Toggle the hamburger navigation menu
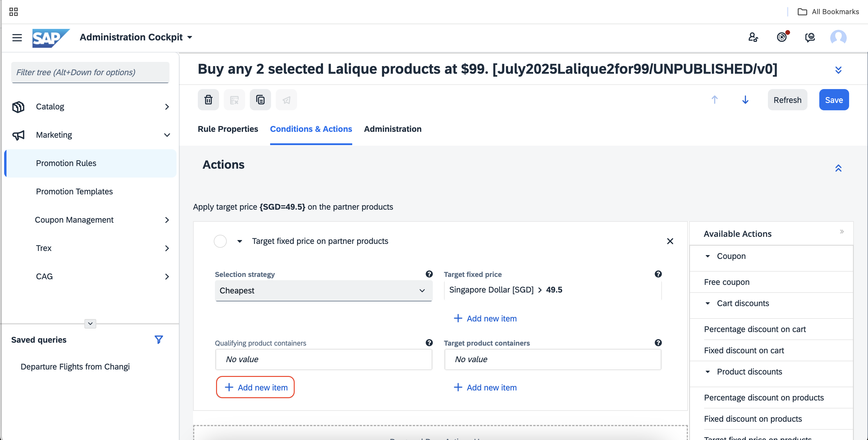The image size is (868, 440). coord(17,37)
